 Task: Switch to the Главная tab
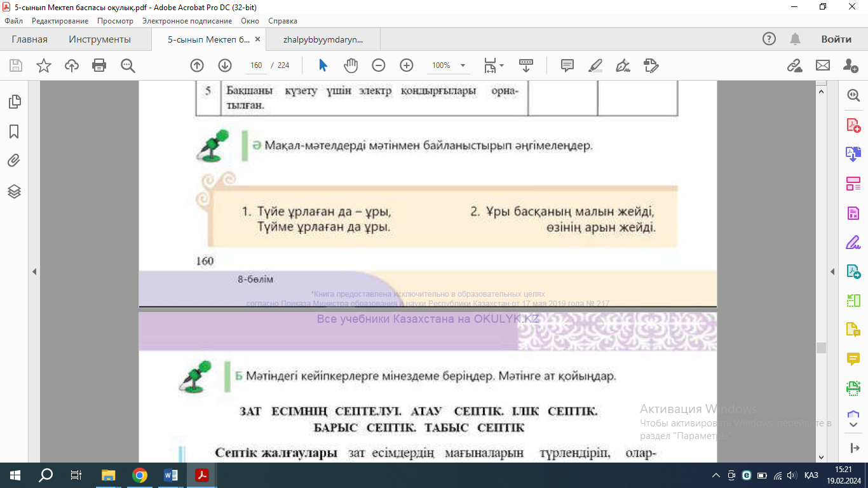click(x=29, y=39)
